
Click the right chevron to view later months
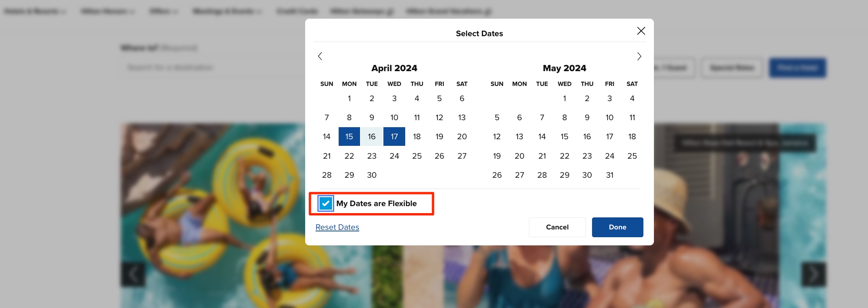point(639,56)
